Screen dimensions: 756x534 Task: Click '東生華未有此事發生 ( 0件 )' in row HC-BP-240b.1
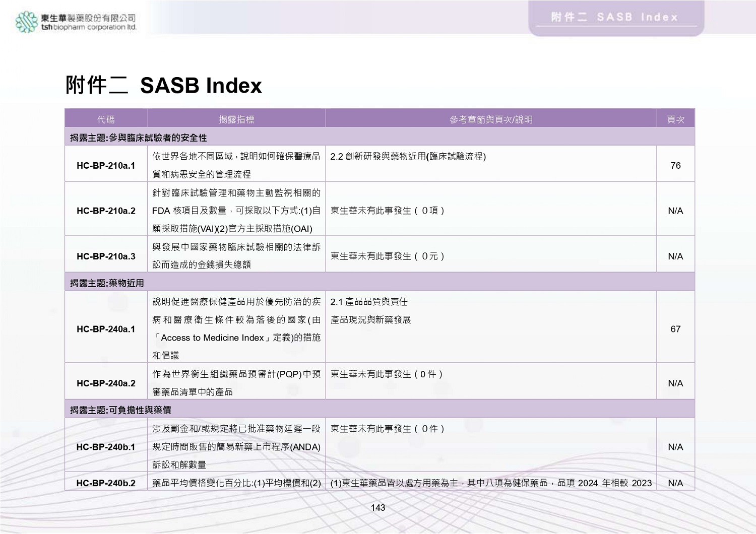click(387, 429)
